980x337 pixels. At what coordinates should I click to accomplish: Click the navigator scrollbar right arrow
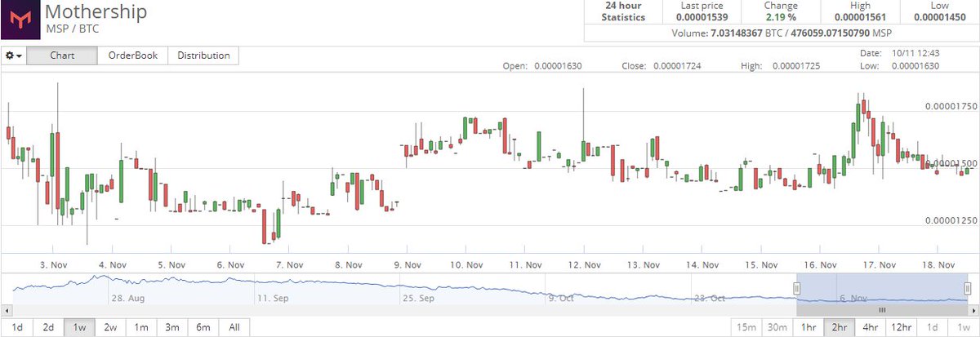click(x=972, y=310)
